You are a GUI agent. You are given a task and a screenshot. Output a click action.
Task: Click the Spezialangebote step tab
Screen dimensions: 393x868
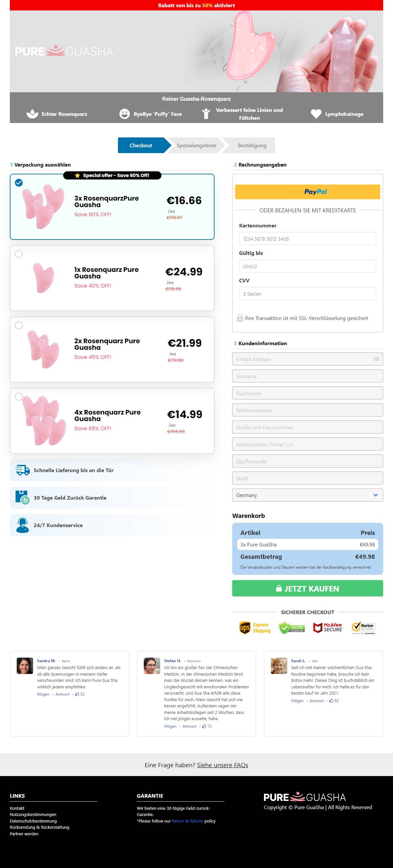pyautogui.click(x=196, y=146)
